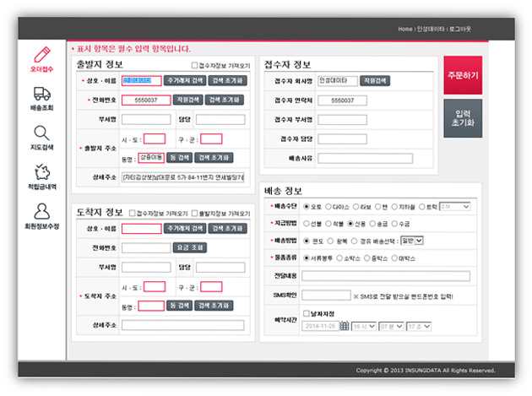Viewport: 532px width, 396px height.
Task: Click the calendar icon beside reservation date
Action: tap(345, 326)
